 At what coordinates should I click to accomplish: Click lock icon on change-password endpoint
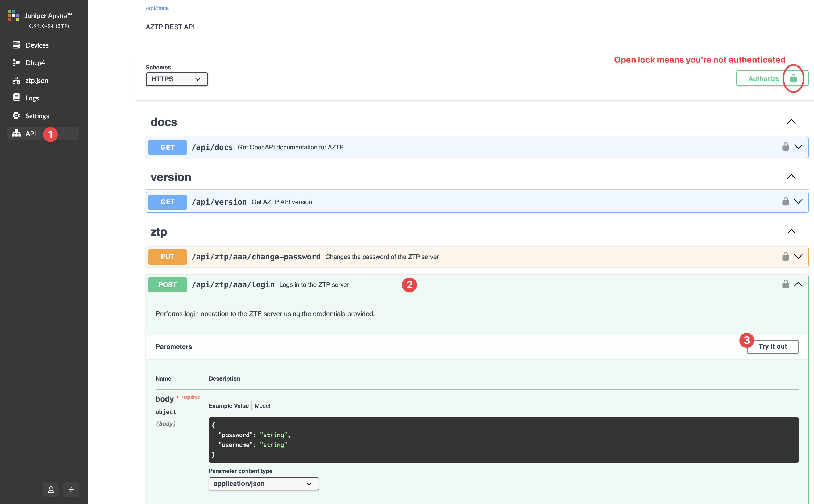(785, 256)
